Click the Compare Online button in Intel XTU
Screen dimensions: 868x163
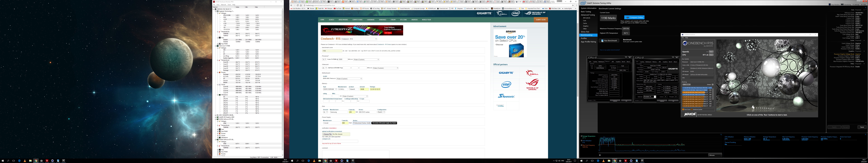pyautogui.click(x=634, y=17)
